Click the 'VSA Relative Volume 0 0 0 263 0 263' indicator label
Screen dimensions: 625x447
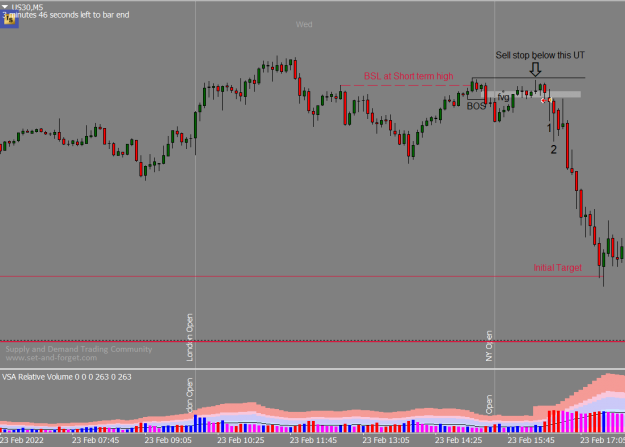(67, 377)
